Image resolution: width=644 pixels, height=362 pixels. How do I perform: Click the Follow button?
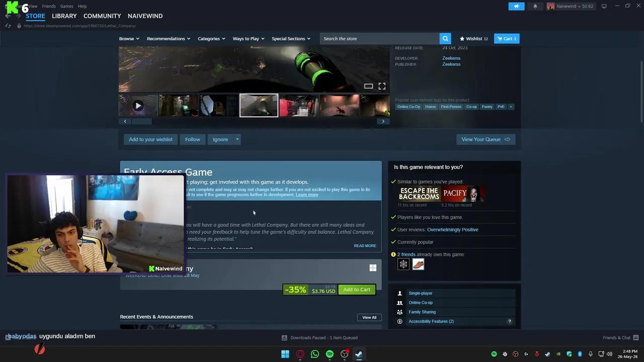[192, 139]
